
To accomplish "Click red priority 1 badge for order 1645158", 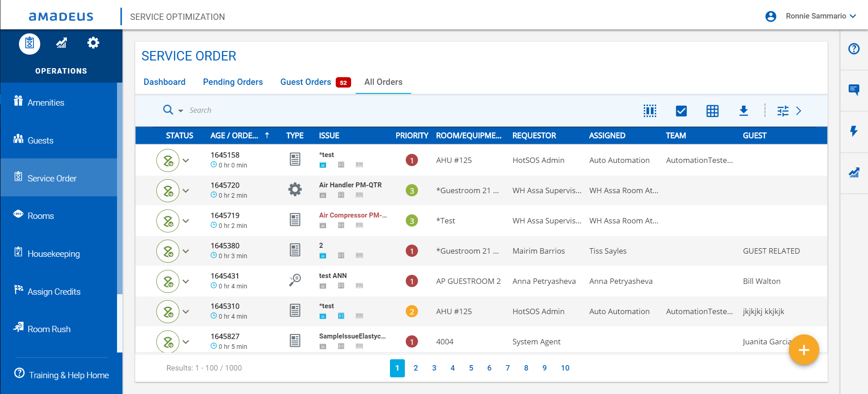I will [412, 160].
